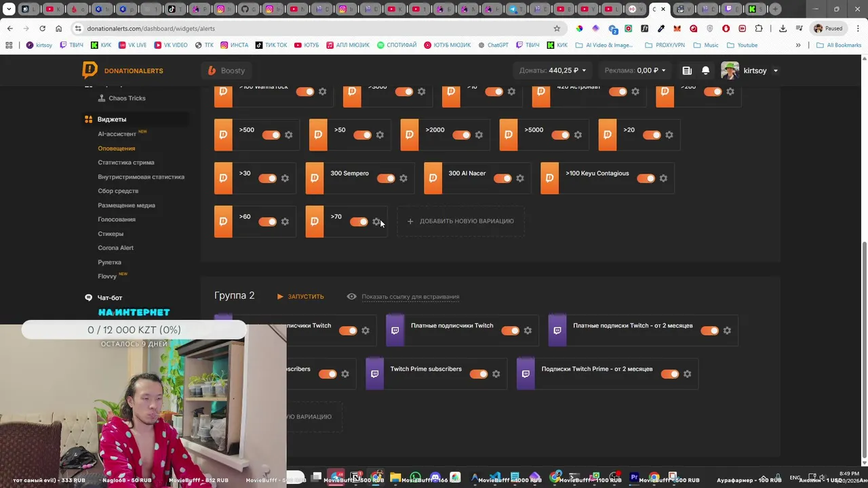Open settings gear for >5000 variation
Screen dimensions: 868x488
(578, 135)
